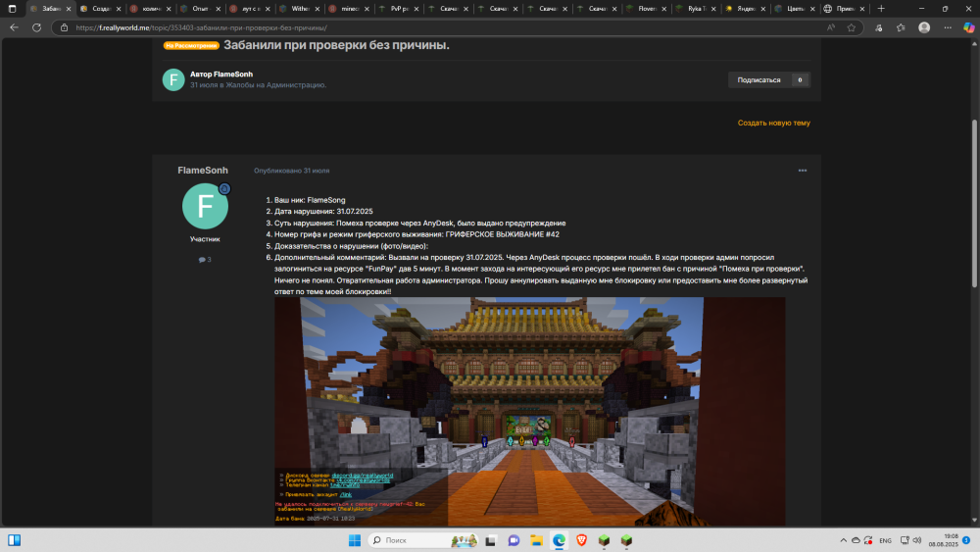The image size is (980, 552).
Task: Click the member badge on FlameSonh avatar
Action: click(224, 189)
